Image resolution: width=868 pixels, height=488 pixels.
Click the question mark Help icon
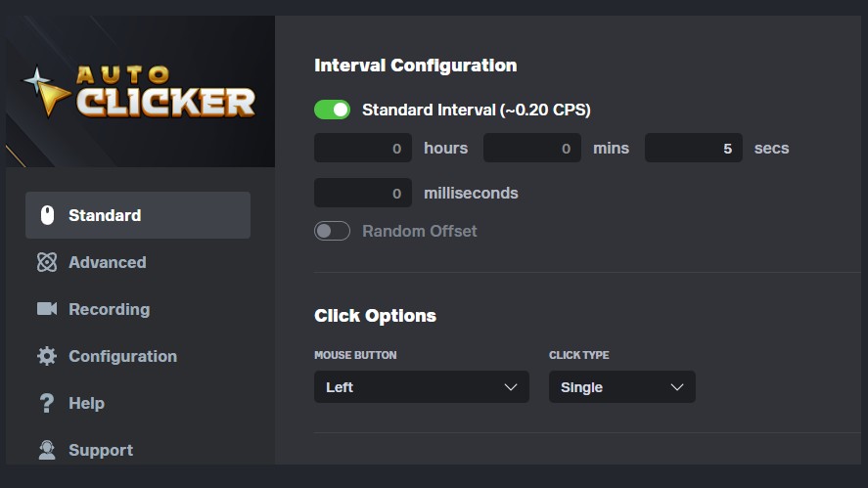tap(47, 403)
